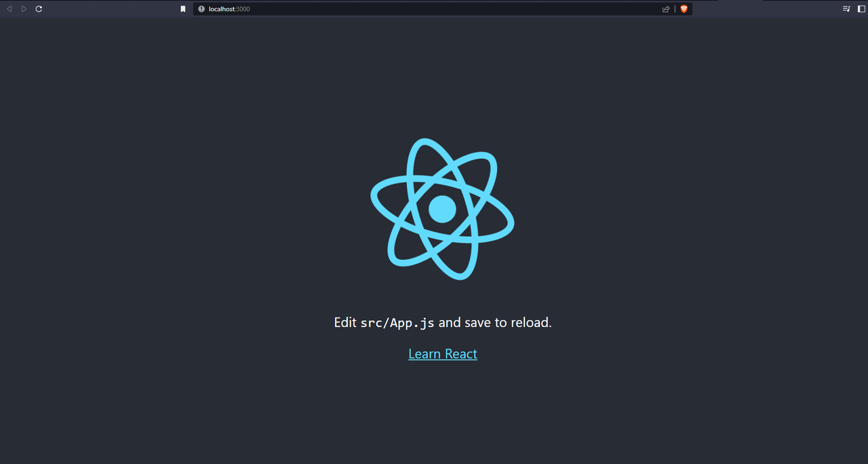The height and width of the screenshot is (464, 868).
Task: Open the media playlist icon
Action: pos(846,9)
